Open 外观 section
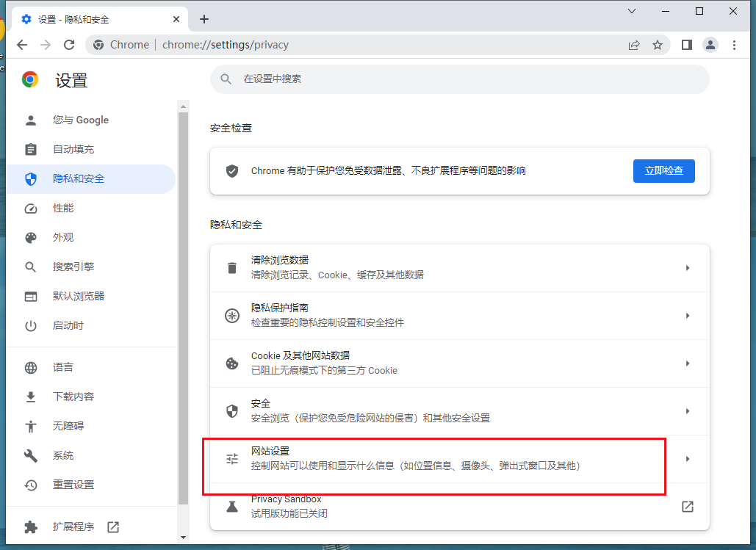Screen dimensions: 756x550 tap(92, 238)
